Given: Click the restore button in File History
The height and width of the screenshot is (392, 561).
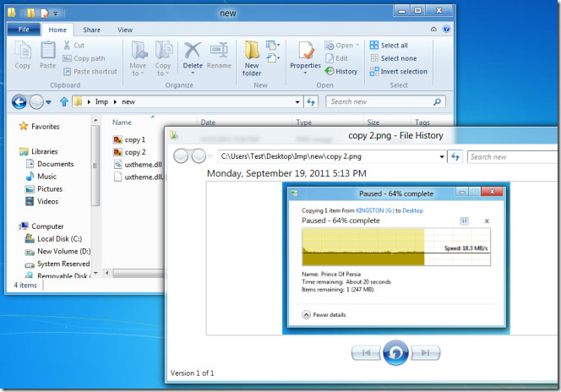Looking at the screenshot, I should coord(395,352).
